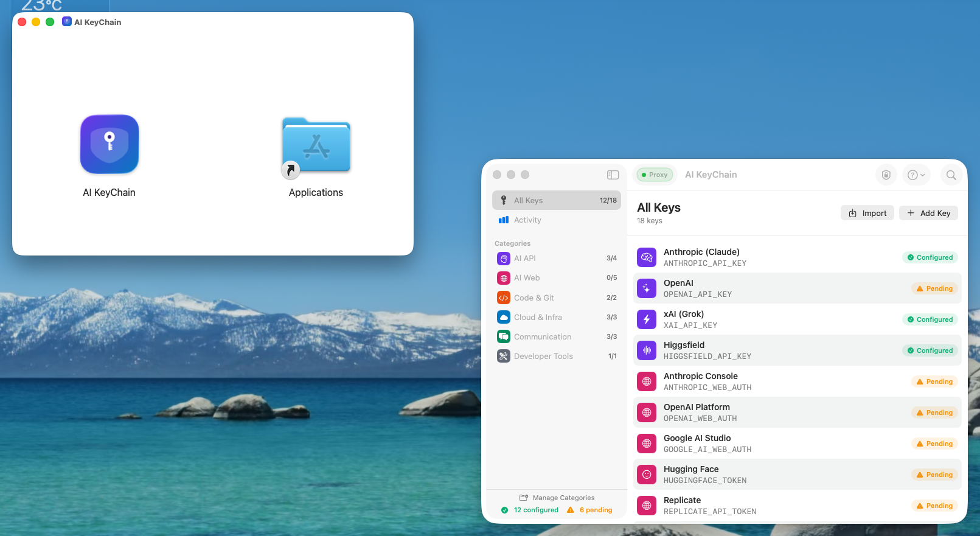Click the AI KeyChain app icon in installer
This screenshot has height=536, width=980.
[x=109, y=145]
